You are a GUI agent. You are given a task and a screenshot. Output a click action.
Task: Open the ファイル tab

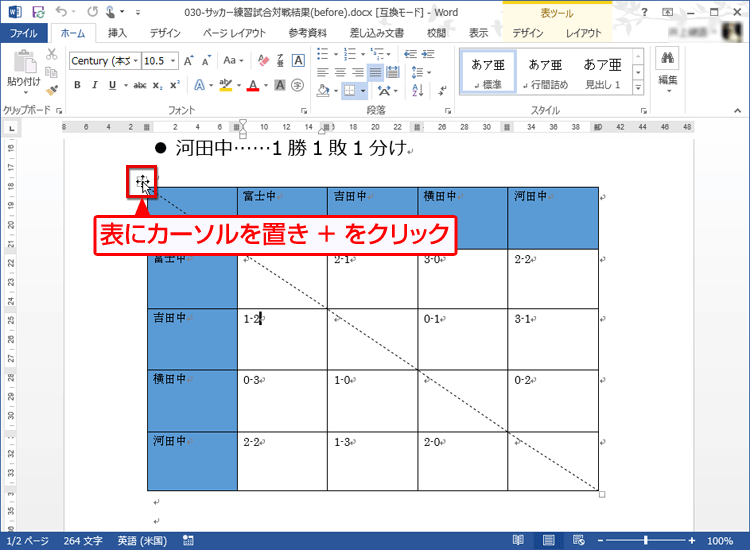pyautogui.click(x=24, y=33)
